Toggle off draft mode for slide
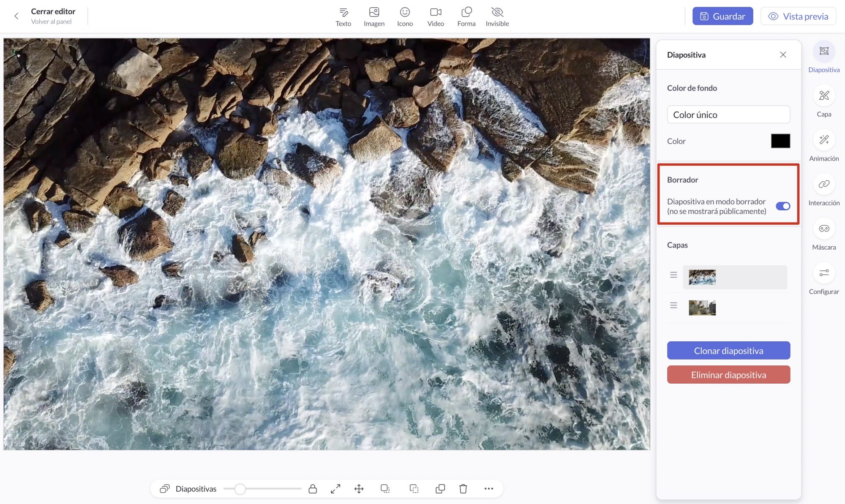 (783, 206)
